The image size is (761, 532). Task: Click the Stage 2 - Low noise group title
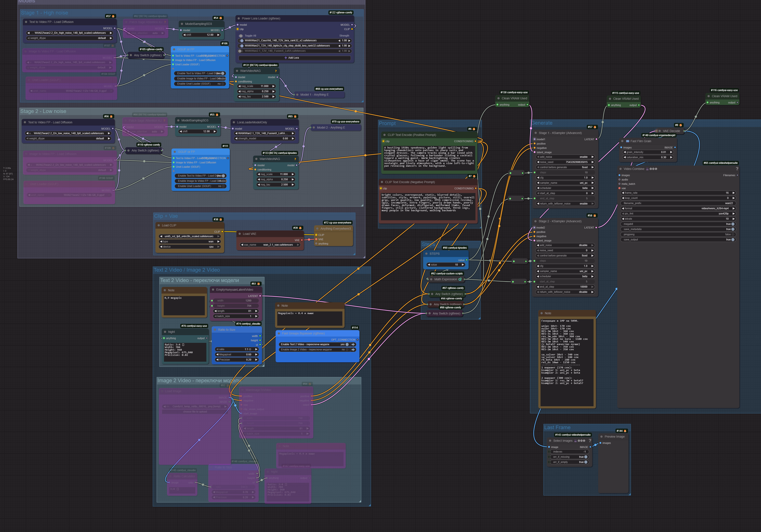tap(43, 111)
